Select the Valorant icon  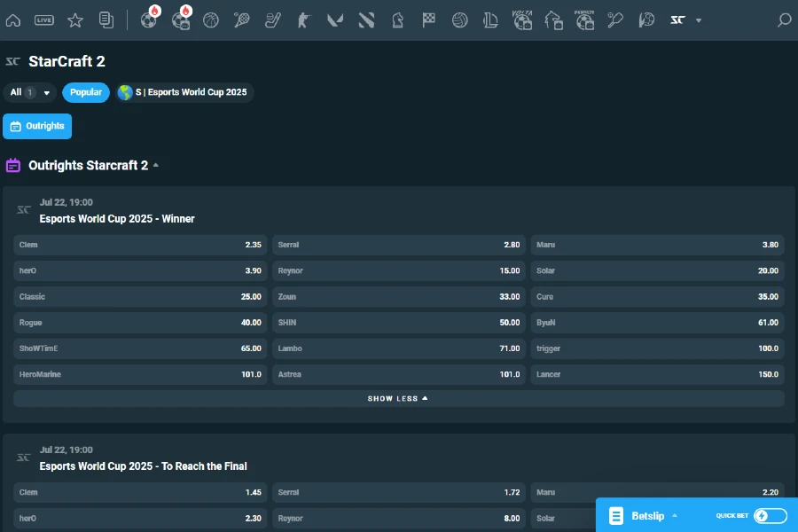click(x=334, y=20)
